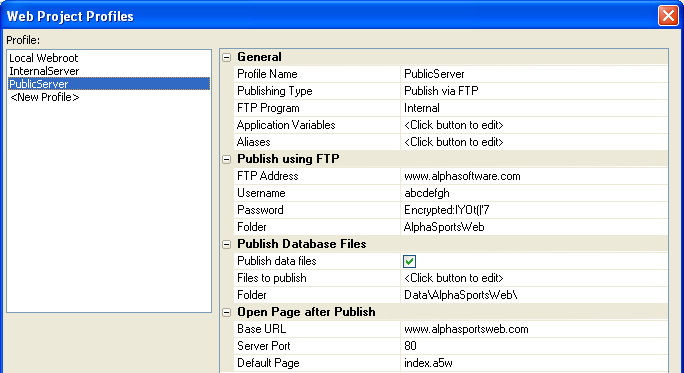The width and height of the screenshot is (684, 373).
Task: Edit Server Port value 80
Action: coord(534,346)
